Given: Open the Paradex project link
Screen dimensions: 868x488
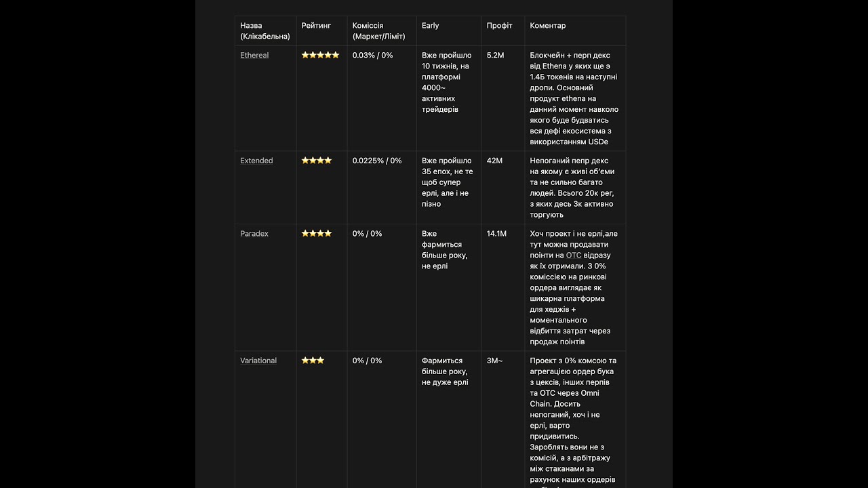Looking at the screenshot, I should pos(254,234).
